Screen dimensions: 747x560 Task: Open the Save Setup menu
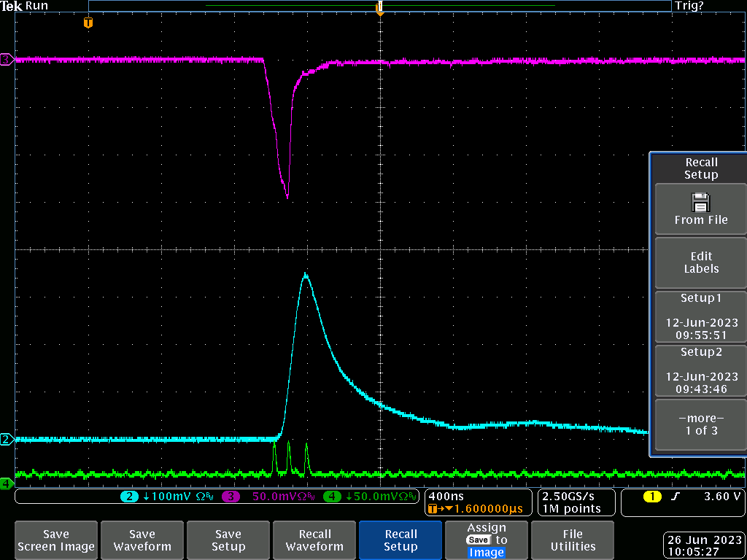click(228, 540)
